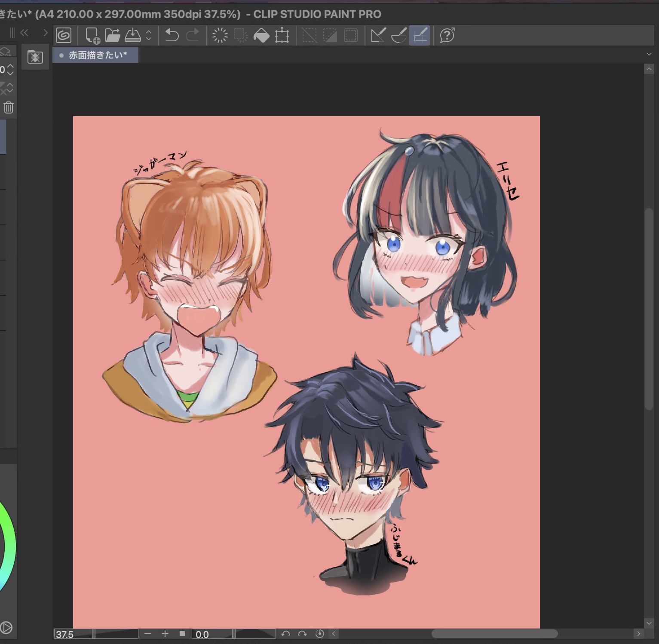
Task: Open CLIP STUDIO support help icon
Action: click(x=448, y=35)
